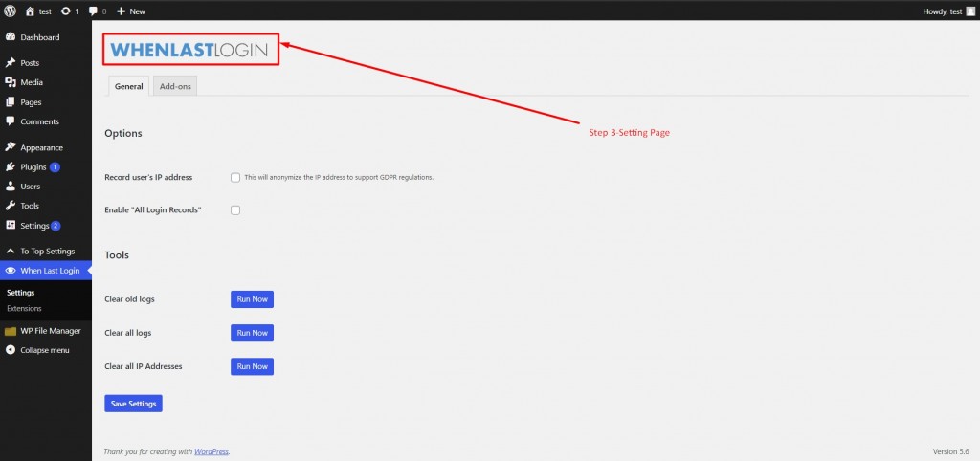Open the WordPress logo menu
The image size is (980, 461).
10,11
